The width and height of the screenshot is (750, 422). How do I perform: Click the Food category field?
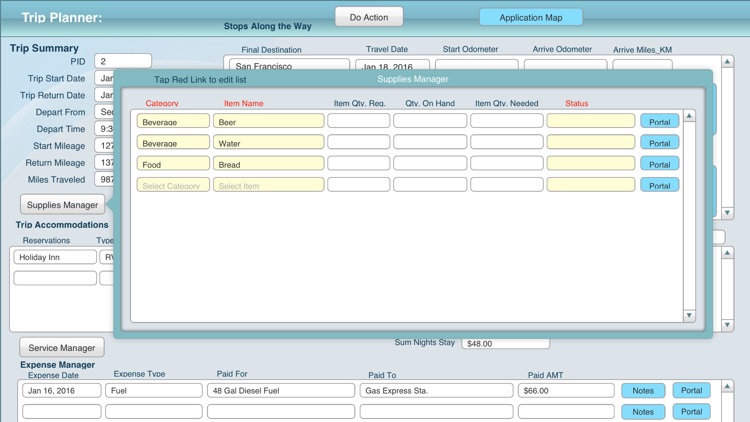tap(173, 164)
